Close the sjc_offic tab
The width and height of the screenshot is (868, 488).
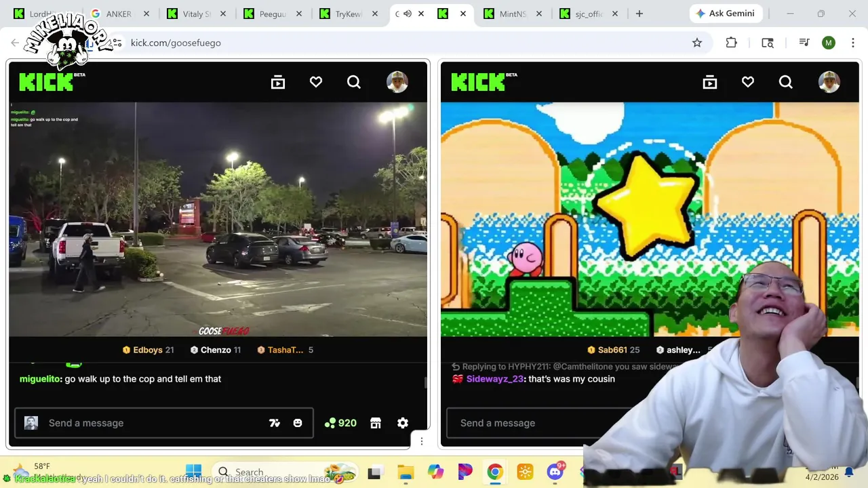tap(615, 14)
